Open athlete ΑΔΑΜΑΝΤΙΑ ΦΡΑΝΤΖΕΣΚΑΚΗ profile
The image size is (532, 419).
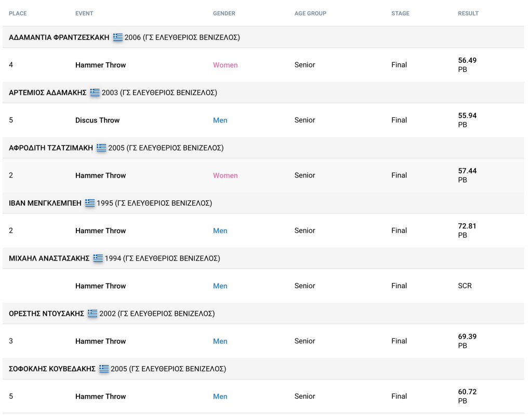tap(59, 37)
